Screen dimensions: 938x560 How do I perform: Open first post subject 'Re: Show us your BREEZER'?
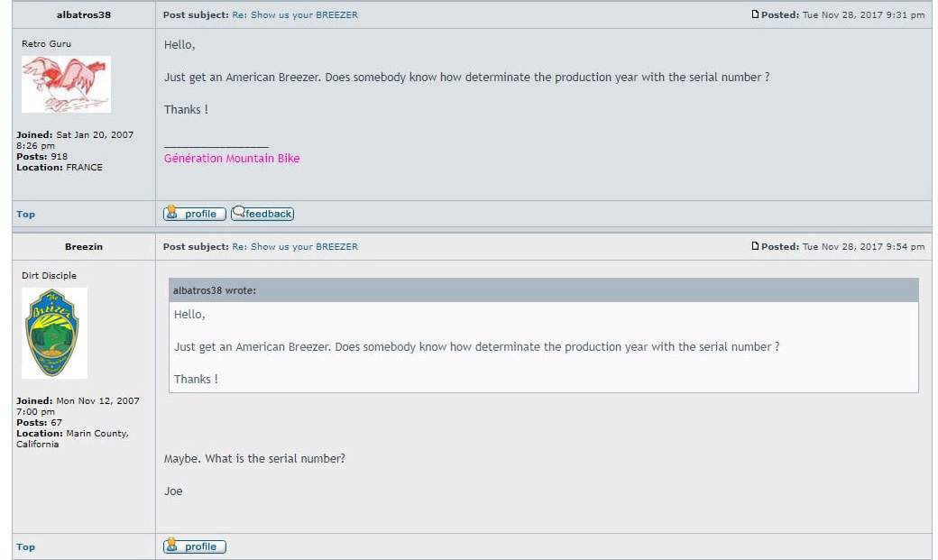tap(295, 15)
